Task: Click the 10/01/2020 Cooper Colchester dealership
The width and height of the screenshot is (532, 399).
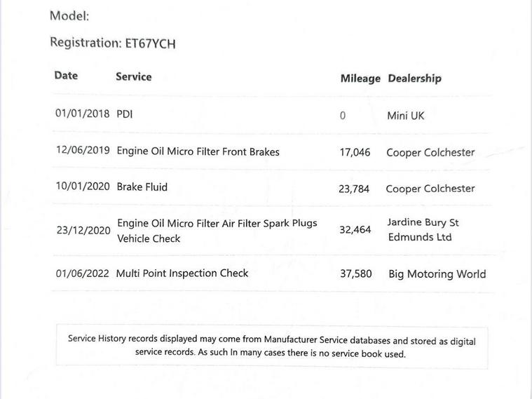Action: (430, 189)
